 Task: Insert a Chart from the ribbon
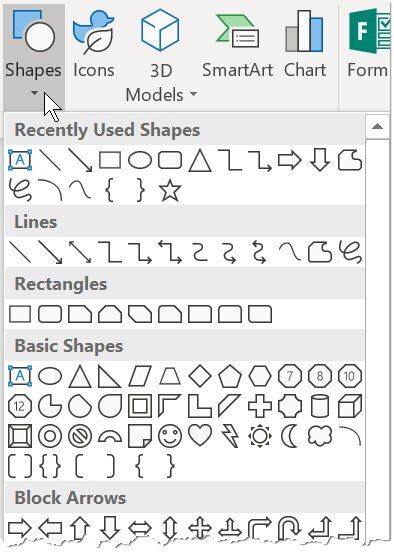305,44
